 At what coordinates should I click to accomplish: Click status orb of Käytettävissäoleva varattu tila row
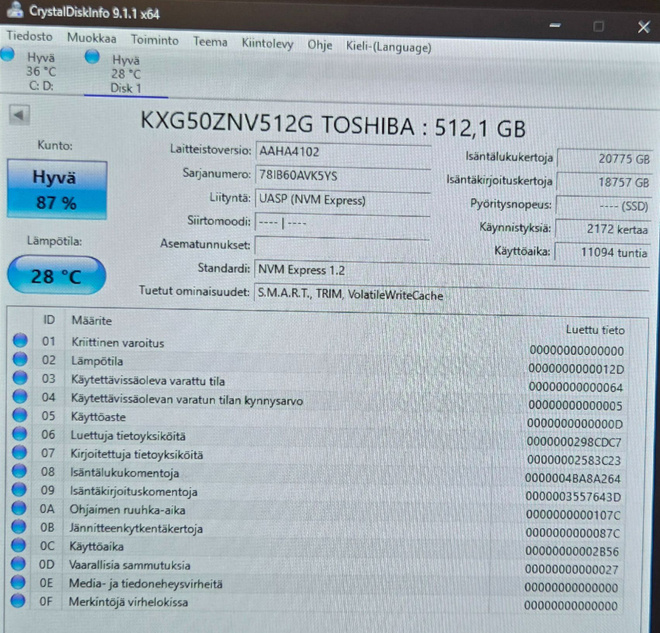[20, 378]
